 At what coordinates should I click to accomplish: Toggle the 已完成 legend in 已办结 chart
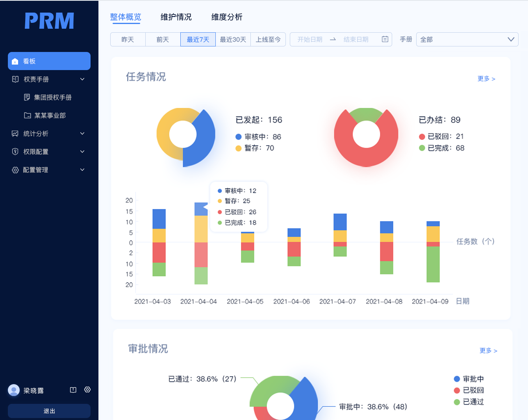point(441,148)
